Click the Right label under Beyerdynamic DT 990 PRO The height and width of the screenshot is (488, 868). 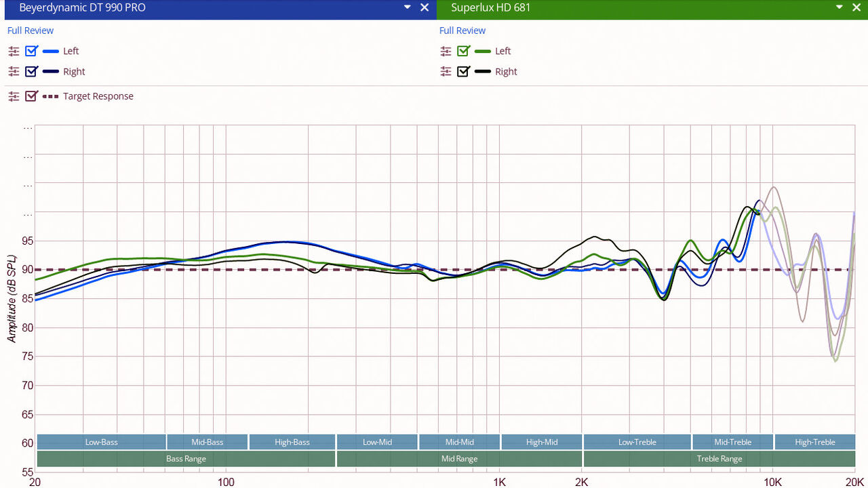pos(75,71)
